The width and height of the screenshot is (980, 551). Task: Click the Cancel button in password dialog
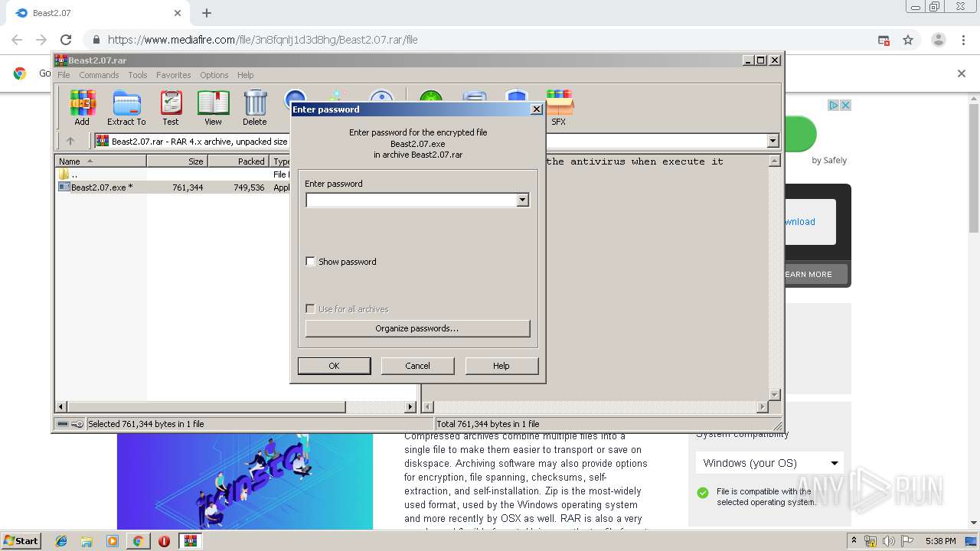[417, 366]
